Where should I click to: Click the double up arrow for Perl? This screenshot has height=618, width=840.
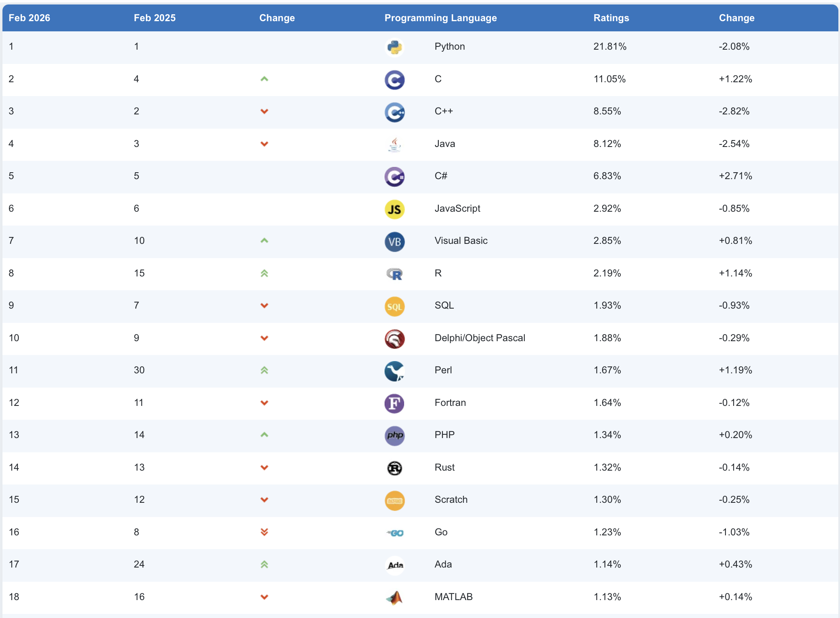[264, 370]
